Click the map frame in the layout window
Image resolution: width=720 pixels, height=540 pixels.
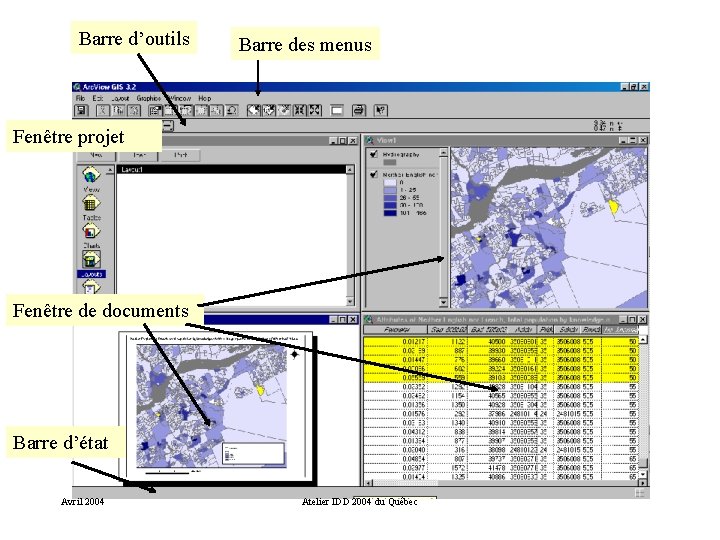(x=212, y=406)
